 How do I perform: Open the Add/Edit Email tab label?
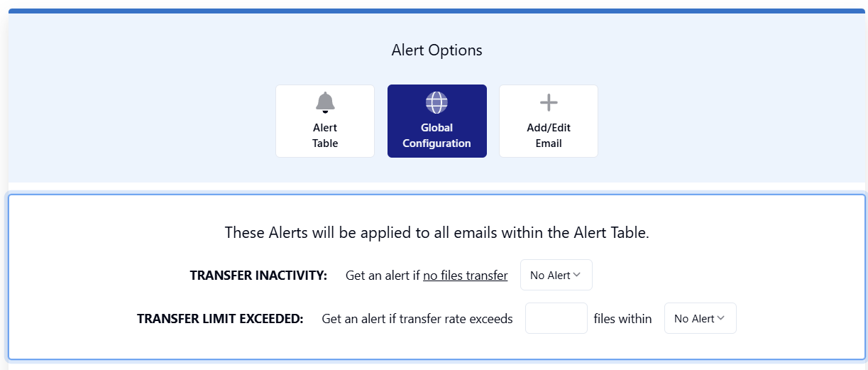tap(549, 136)
